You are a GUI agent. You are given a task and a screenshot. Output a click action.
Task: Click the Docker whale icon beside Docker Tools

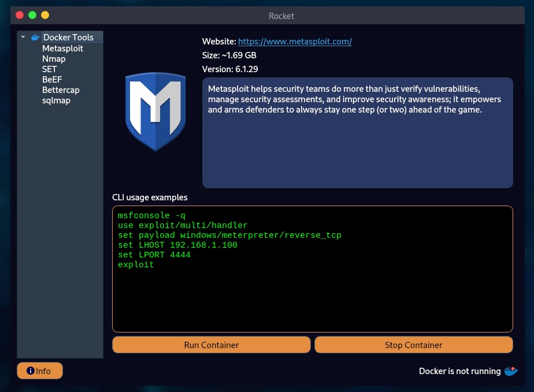coord(35,37)
